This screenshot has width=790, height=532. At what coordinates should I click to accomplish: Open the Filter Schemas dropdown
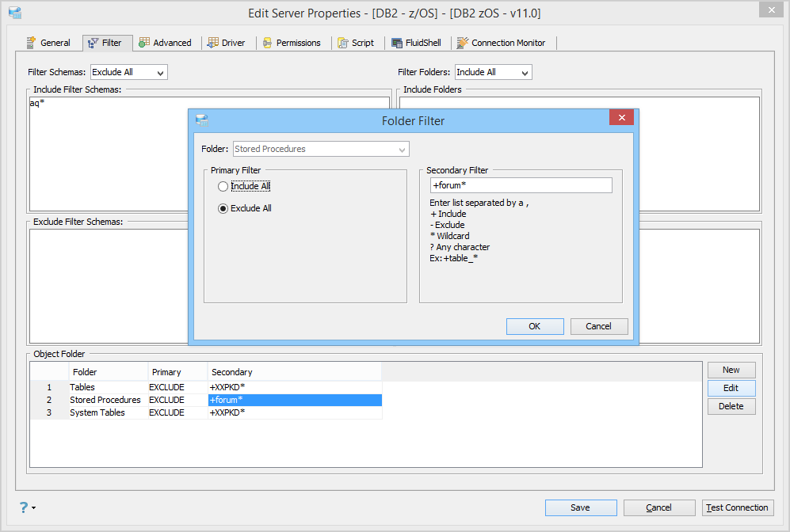[x=129, y=72]
